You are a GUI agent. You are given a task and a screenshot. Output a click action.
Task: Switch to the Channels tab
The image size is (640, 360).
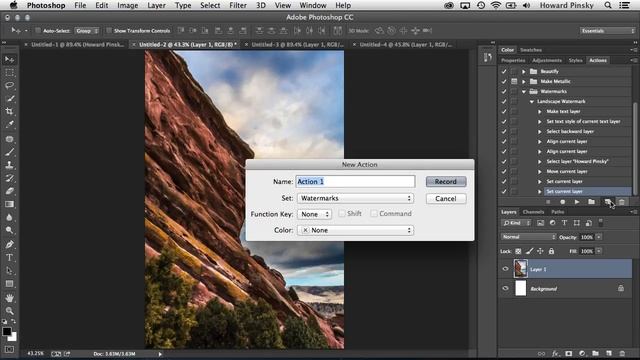pyautogui.click(x=533, y=212)
